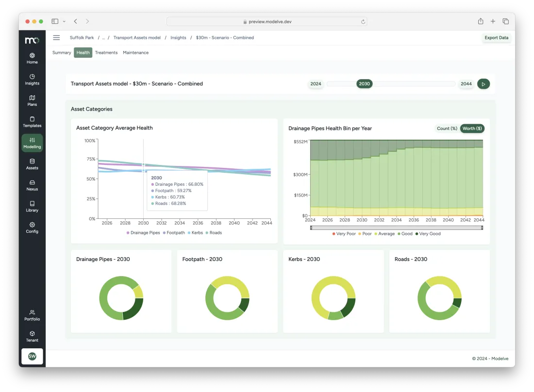Click the SW user avatar
The width and height of the screenshot is (534, 392).
tap(32, 356)
